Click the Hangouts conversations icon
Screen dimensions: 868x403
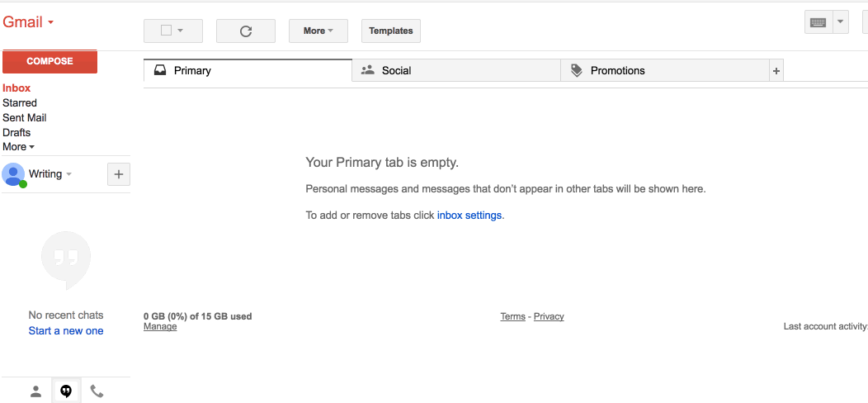pos(66,391)
